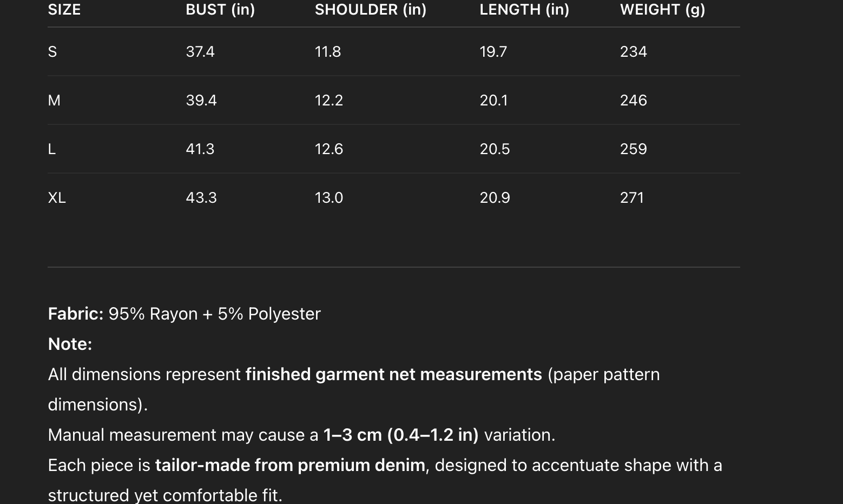Click the Note: heading
This screenshot has height=504, width=843.
[x=70, y=344]
